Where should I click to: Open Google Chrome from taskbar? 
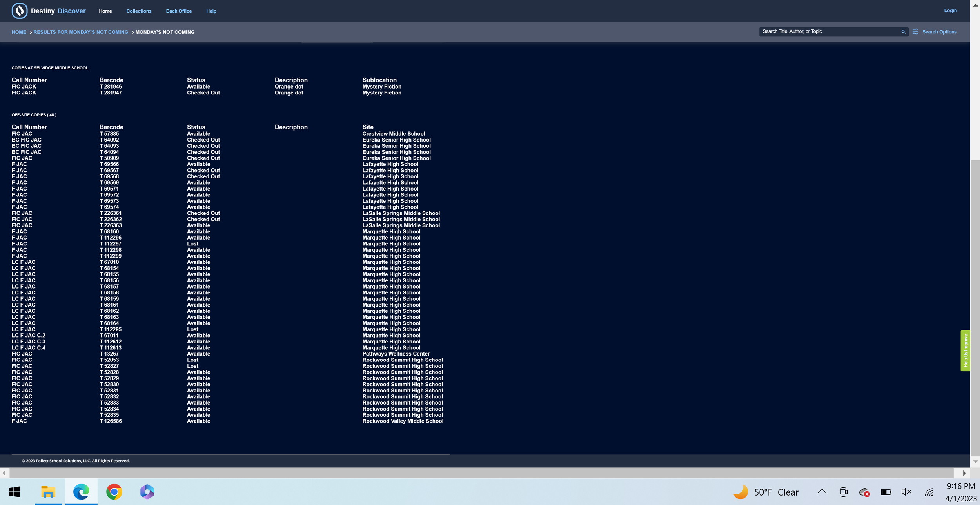pos(114,492)
